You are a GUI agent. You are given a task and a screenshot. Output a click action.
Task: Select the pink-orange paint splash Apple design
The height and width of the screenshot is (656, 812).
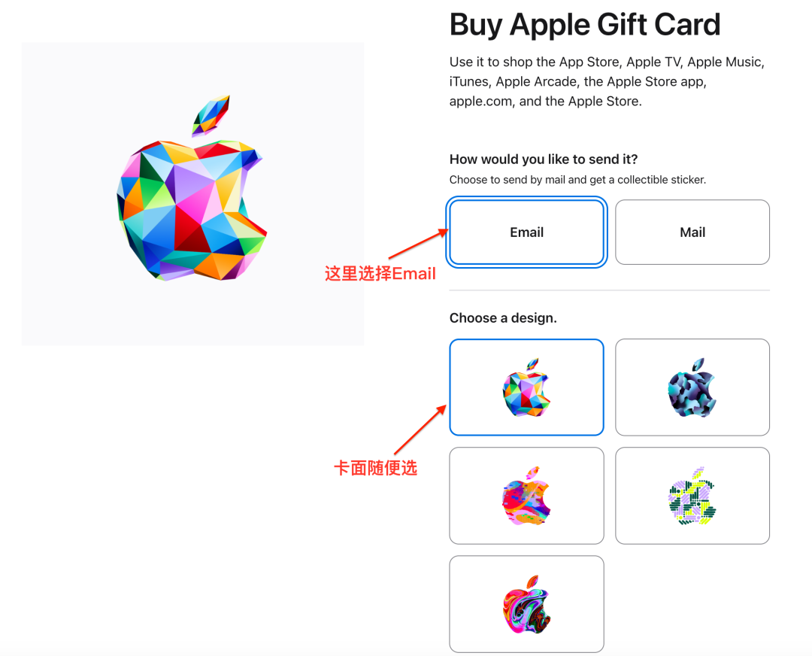pyautogui.click(x=526, y=495)
